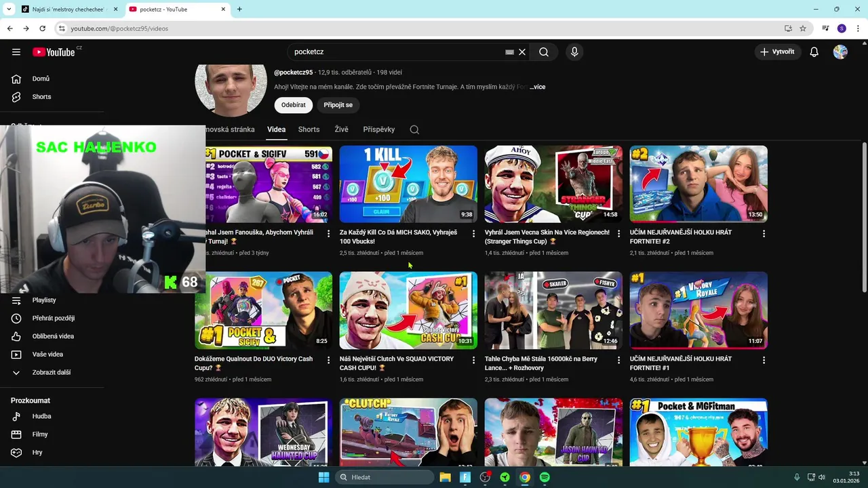Open Oblíbená videa list
This screenshot has height=488, width=868.
52,336
